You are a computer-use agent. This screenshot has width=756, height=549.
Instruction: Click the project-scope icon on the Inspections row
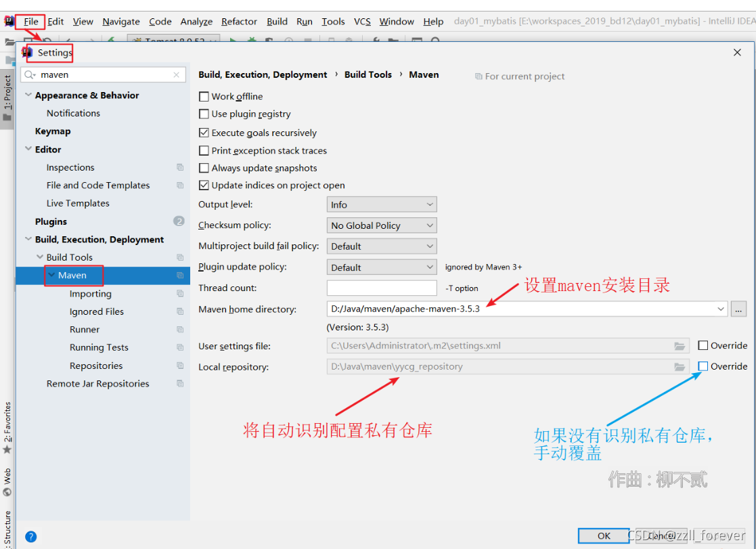click(180, 167)
